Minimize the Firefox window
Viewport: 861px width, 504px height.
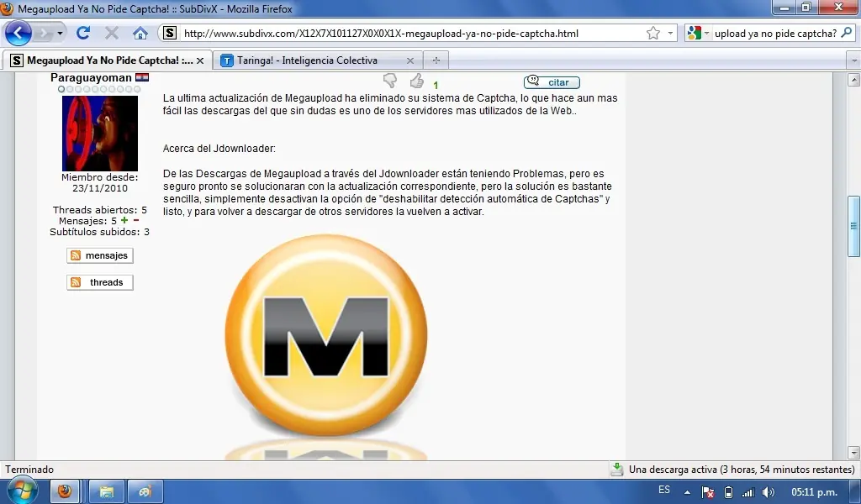784,8
